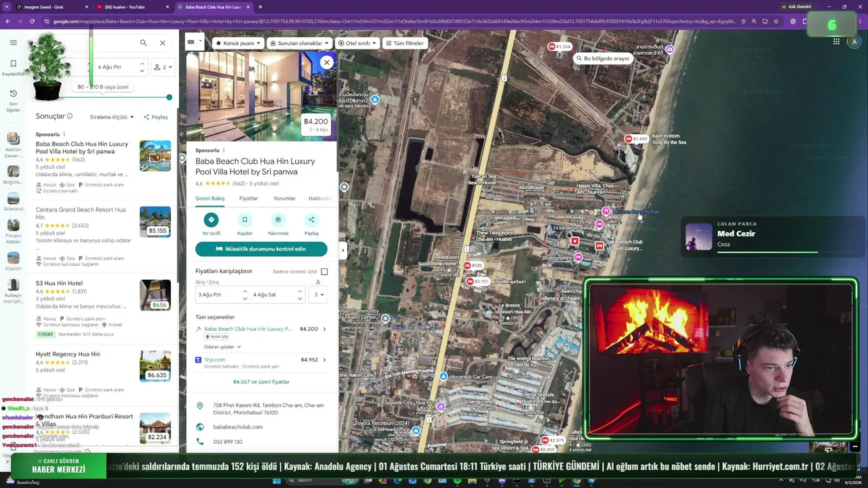Screen dimensions: 868x488
Task: Open the S3 Hua Hin hotel thumbnail
Action: (x=155, y=295)
